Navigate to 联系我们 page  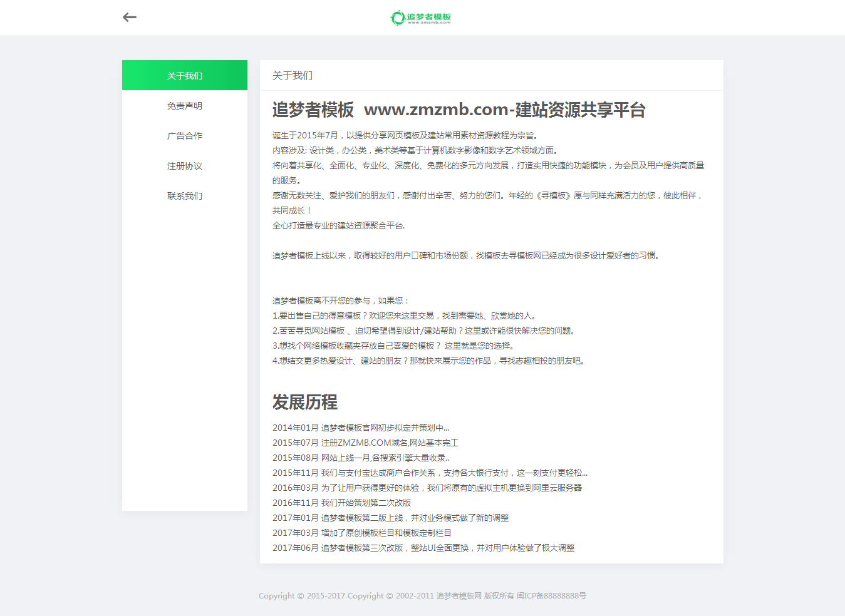(185, 196)
